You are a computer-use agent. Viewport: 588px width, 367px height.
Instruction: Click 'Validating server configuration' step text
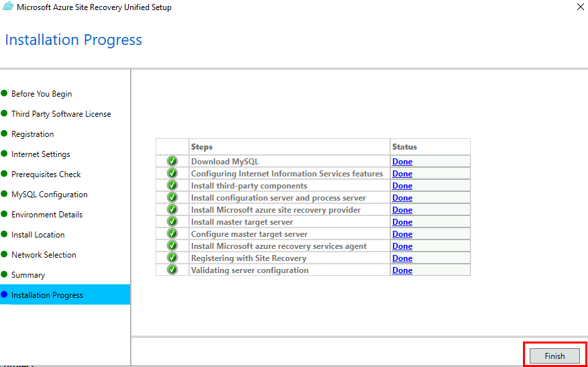click(250, 270)
